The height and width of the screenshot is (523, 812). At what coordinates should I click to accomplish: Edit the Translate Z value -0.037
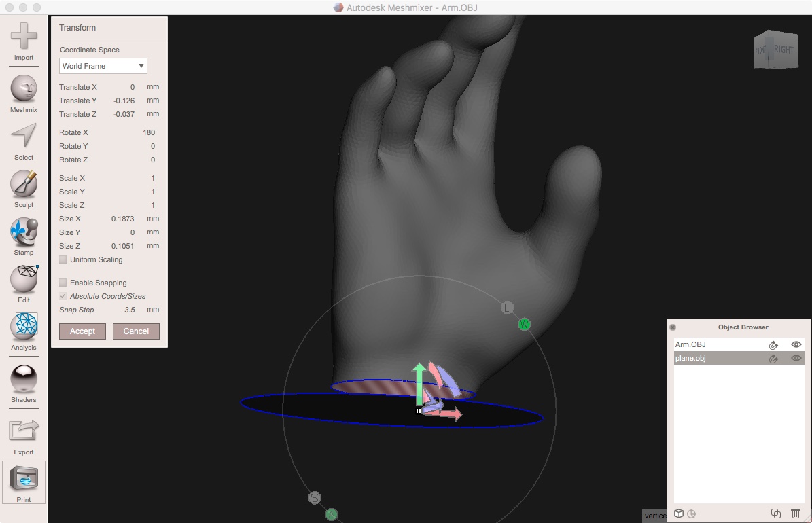click(x=124, y=114)
